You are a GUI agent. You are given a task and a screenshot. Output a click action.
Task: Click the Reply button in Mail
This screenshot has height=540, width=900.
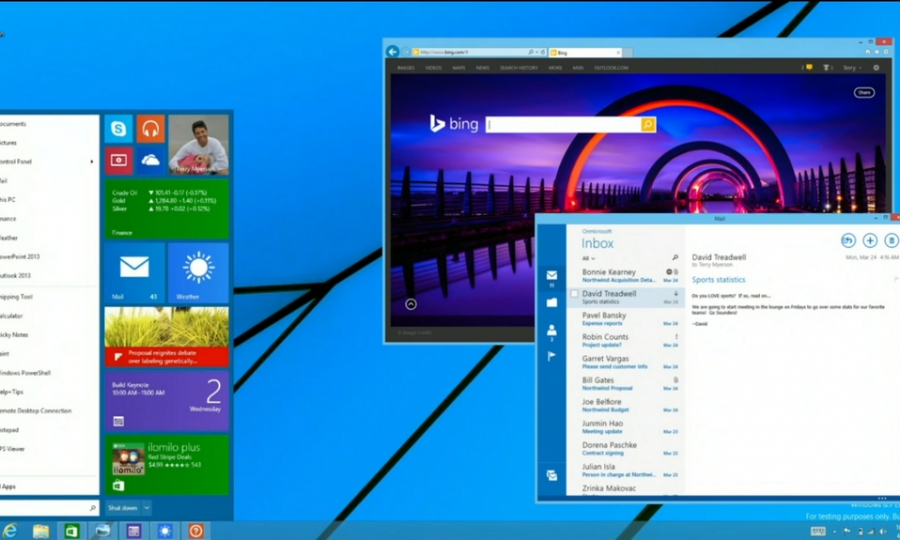point(848,240)
